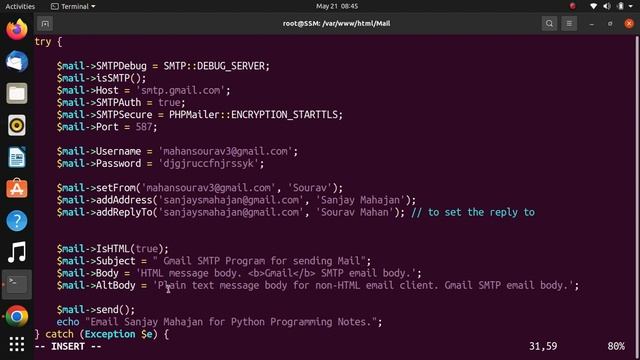Click the Username value 'mahansourav3@gmail.com'
The image size is (640, 360).
pyautogui.click(x=225, y=151)
